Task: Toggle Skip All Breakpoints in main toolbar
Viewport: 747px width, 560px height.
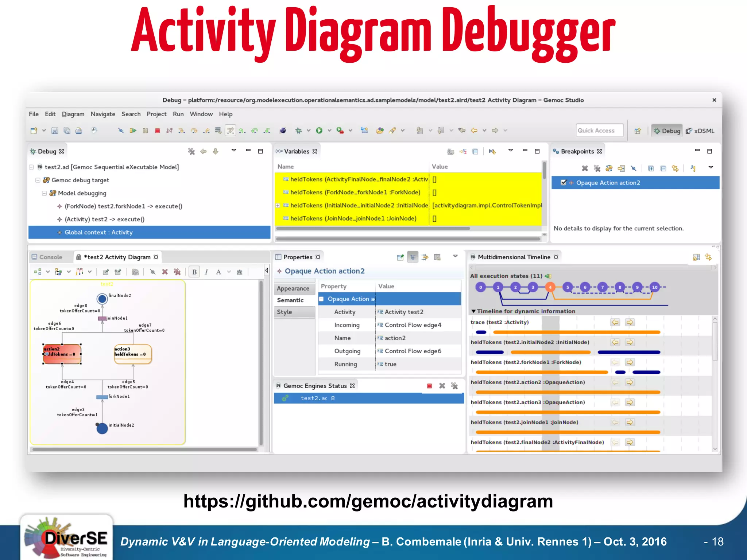Action: pos(121,131)
